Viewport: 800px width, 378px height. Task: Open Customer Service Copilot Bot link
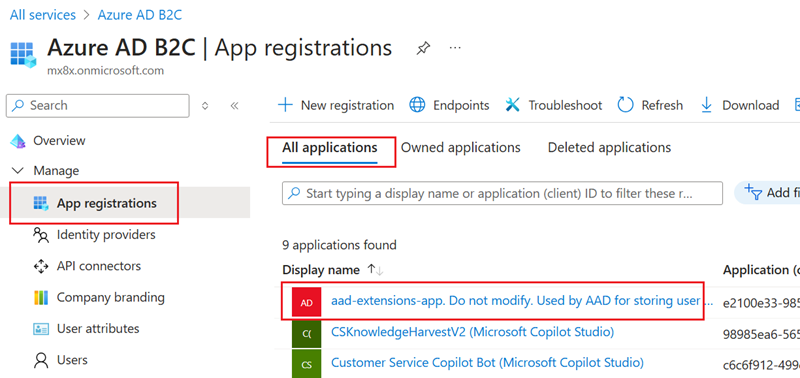tap(487, 363)
